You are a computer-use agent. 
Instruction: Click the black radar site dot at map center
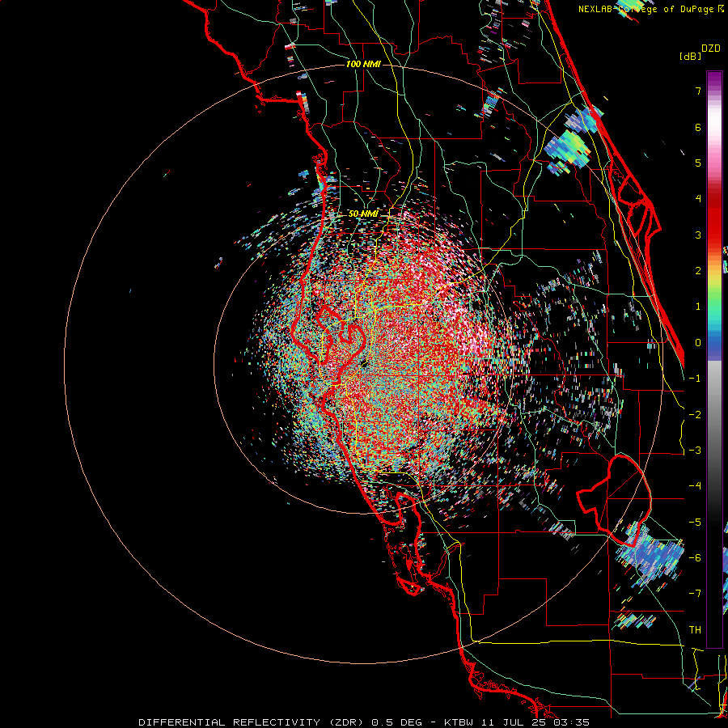[x=364, y=364]
